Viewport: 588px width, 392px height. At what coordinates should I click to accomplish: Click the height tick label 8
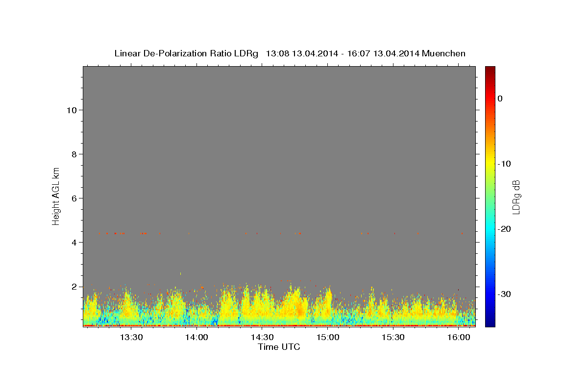click(x=74, y=154)
